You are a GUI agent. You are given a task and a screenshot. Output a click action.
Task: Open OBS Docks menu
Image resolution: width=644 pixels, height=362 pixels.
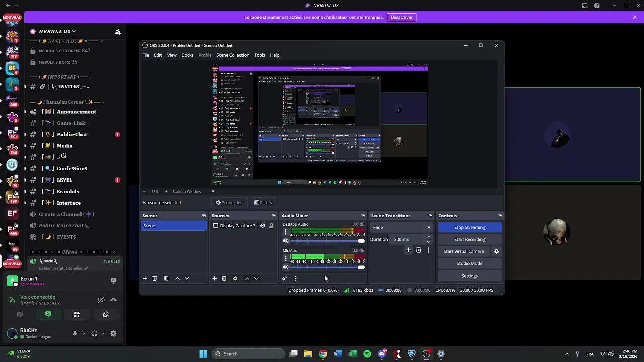[187, 55]
